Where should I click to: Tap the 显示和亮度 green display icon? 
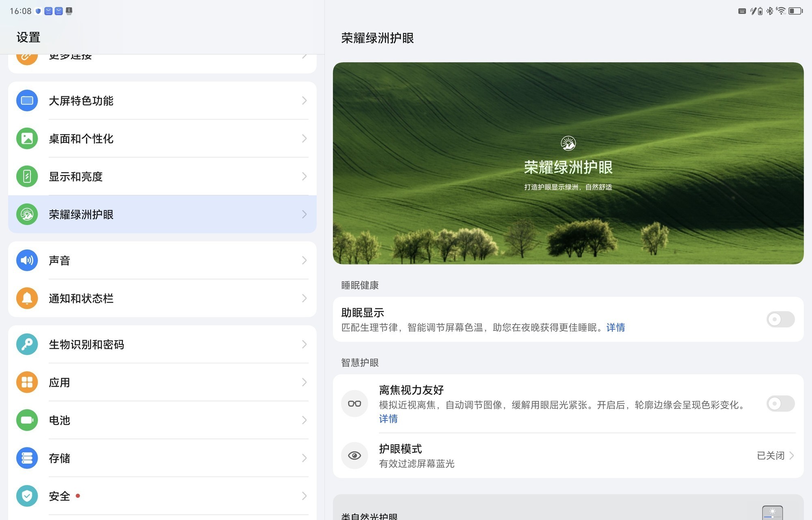[x=27, y=176]
